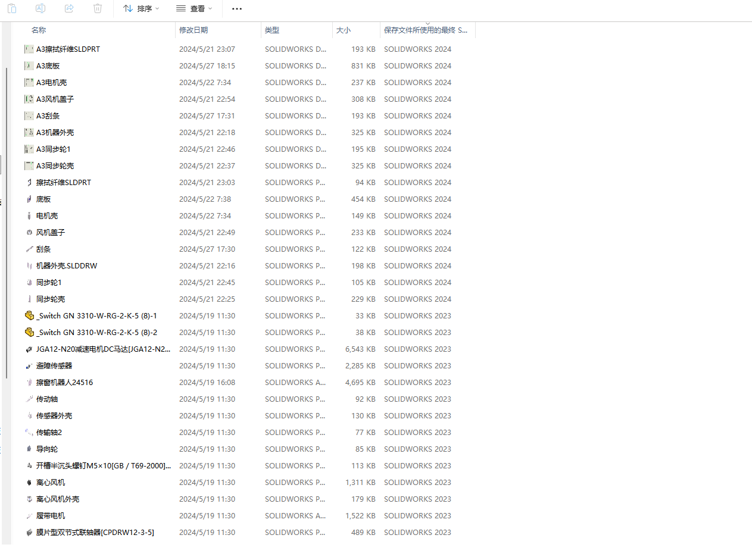Screen dimensions: 752x560
Task: Select the A3电机壳 drawing file icon
Action: [29, 82]
